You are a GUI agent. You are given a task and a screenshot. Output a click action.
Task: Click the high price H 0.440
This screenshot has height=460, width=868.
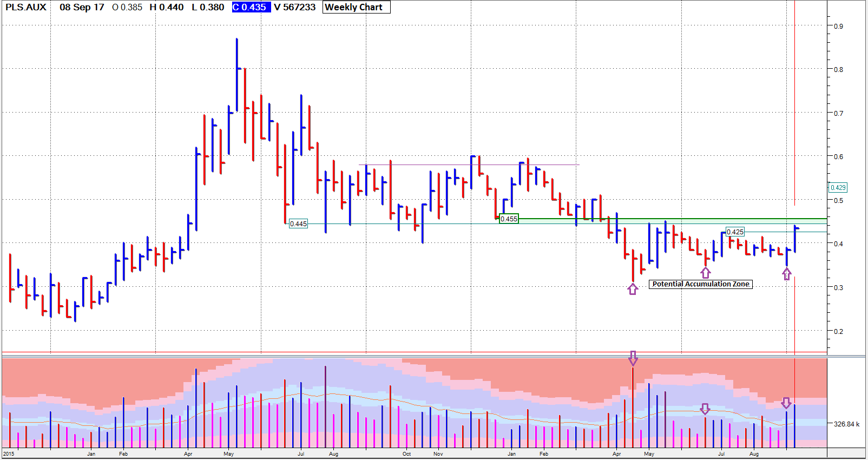(x=167, y=7)
